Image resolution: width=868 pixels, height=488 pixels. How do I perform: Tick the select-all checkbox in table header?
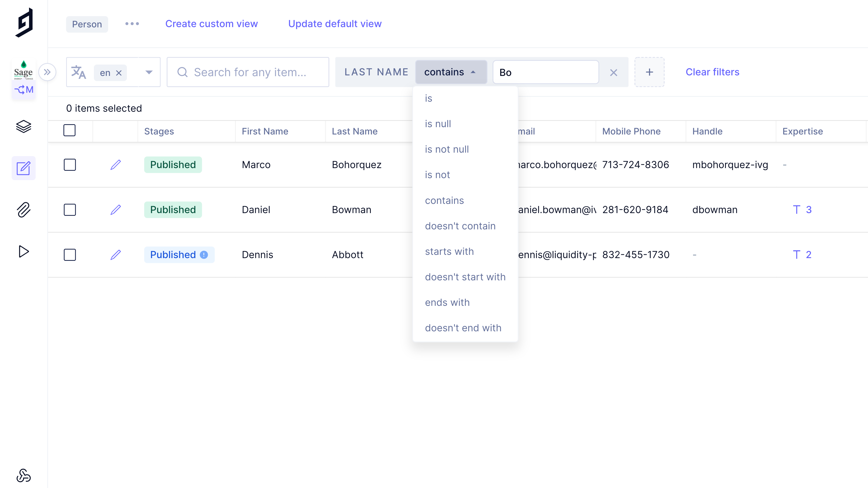pyautogui.click(x=69, y=130)
